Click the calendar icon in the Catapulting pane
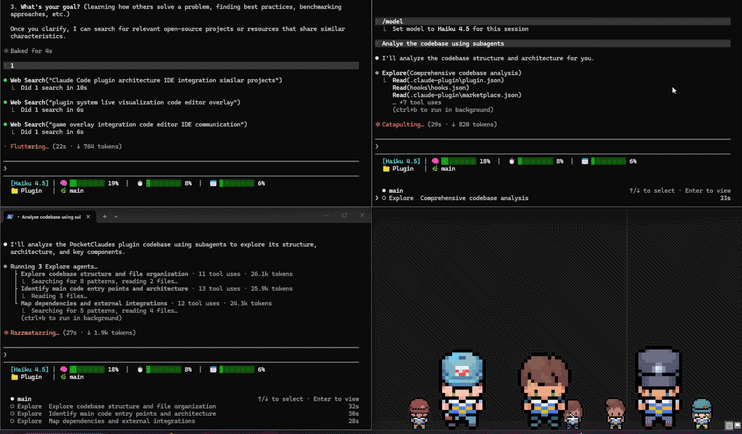This screenshot has height=434, width=742. tap(584, 161)
